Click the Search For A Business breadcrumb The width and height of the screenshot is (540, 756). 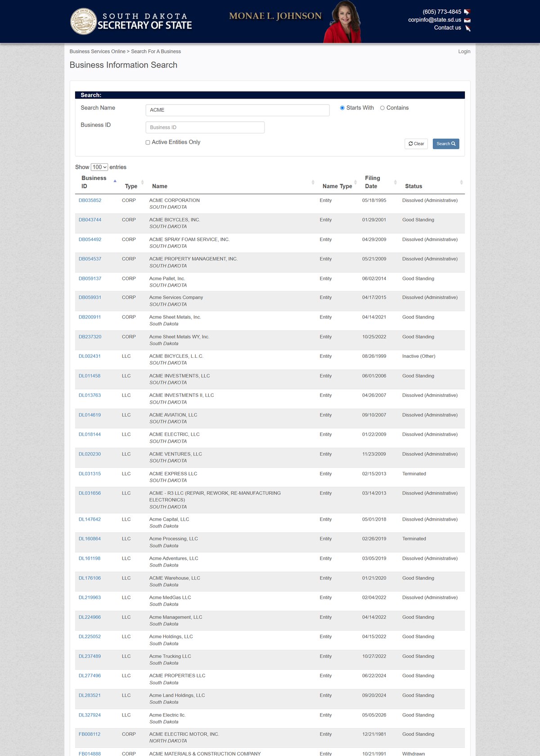[x=156, y=51]
